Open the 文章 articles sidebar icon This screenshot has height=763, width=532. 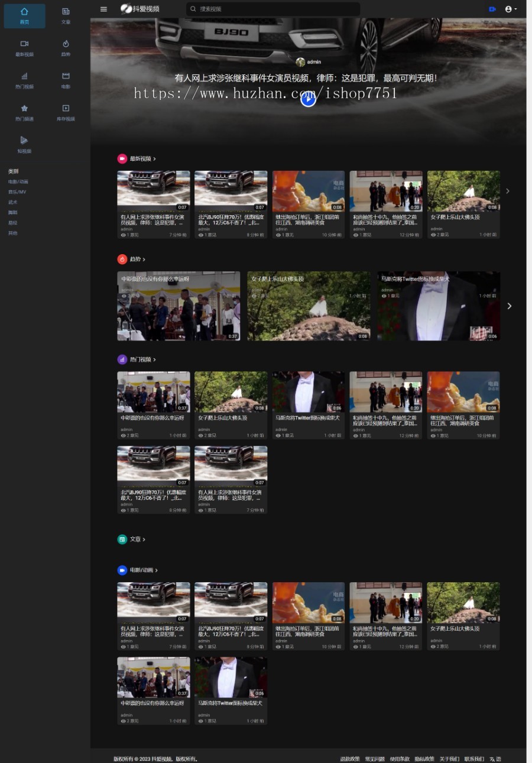tap(66, 11)
